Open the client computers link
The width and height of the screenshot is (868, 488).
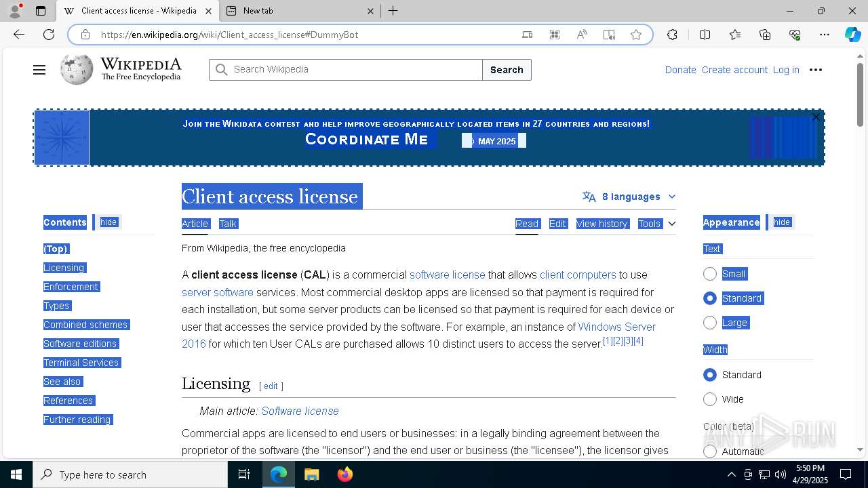(x=578, y=274)
